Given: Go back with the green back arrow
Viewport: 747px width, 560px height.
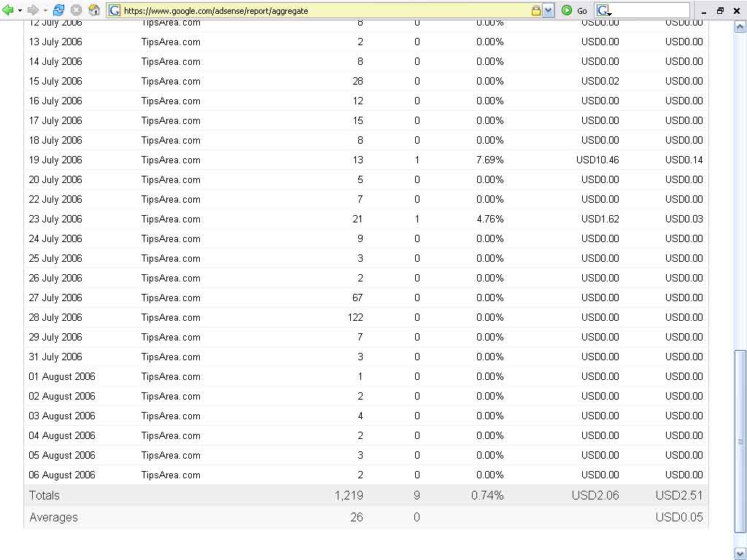Looking at the screenshot, I should click(7, 10).
